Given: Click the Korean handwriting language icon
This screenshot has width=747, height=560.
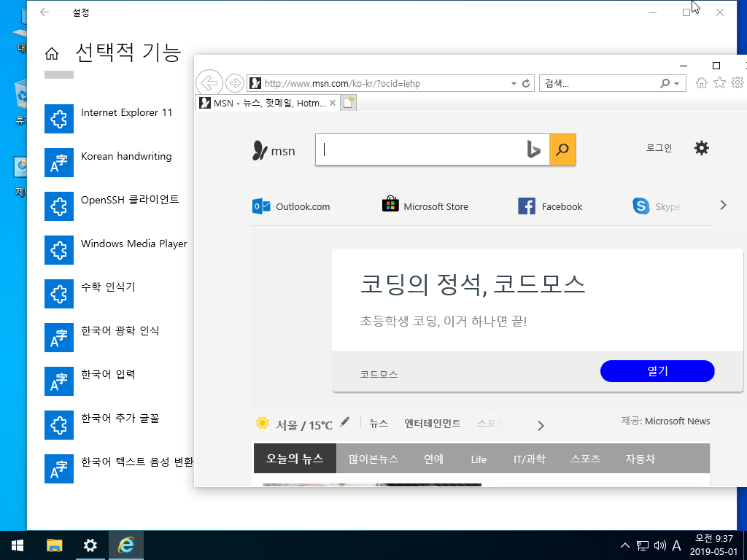Looking at the screenshot, I should [x=59, y=163].
